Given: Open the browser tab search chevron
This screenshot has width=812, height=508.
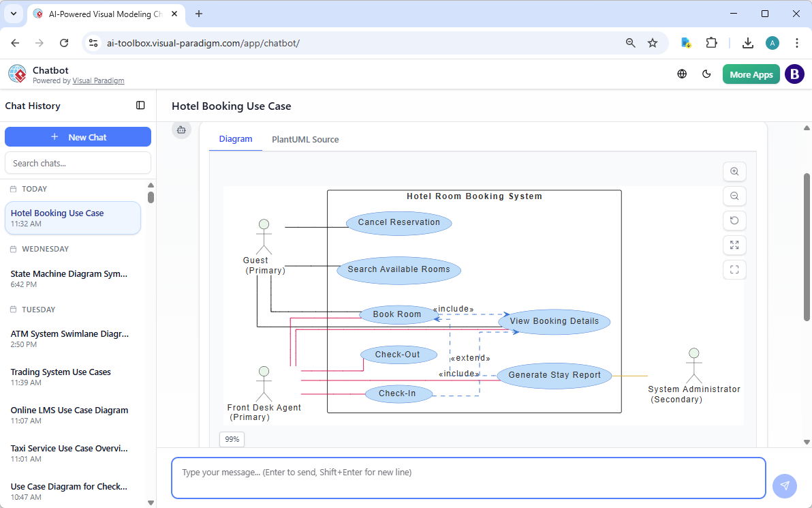Looking at the screenshot, I should point(13,14).
